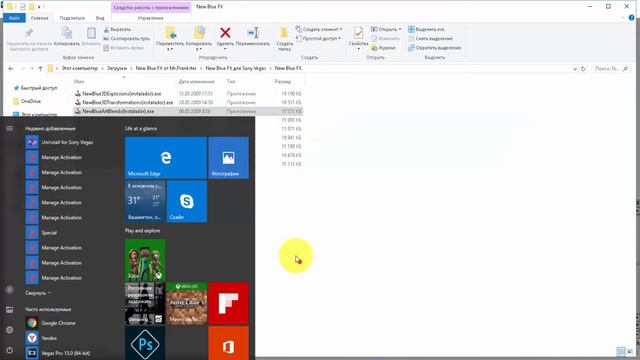This screenshot has width=640, height=360.
Task: Open the Управление application tools tab
Action: coord(150,18)
